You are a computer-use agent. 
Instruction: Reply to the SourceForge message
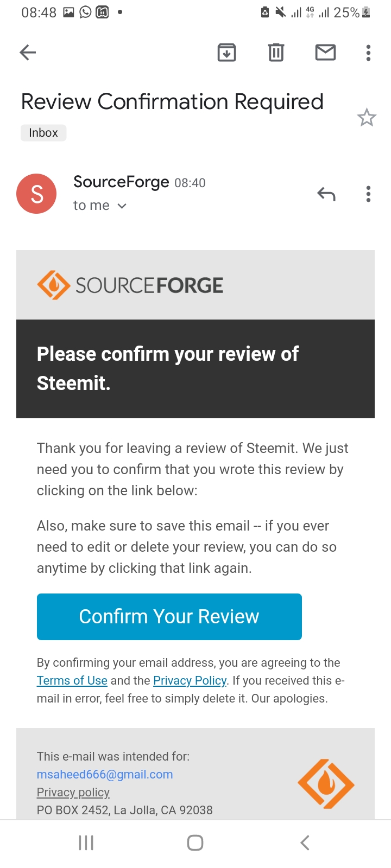click(326, 194)
